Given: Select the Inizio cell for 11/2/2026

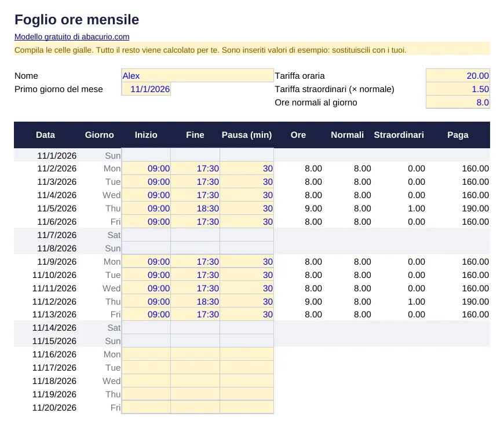Looking at the screenshot, I should coord(146,169).
